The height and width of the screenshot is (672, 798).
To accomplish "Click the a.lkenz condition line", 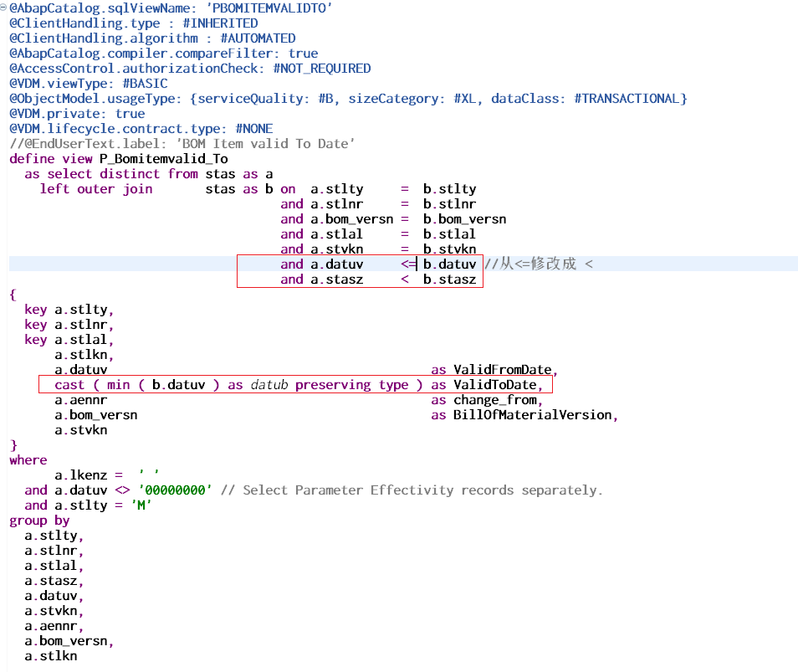I will click(x=107, y=475).
